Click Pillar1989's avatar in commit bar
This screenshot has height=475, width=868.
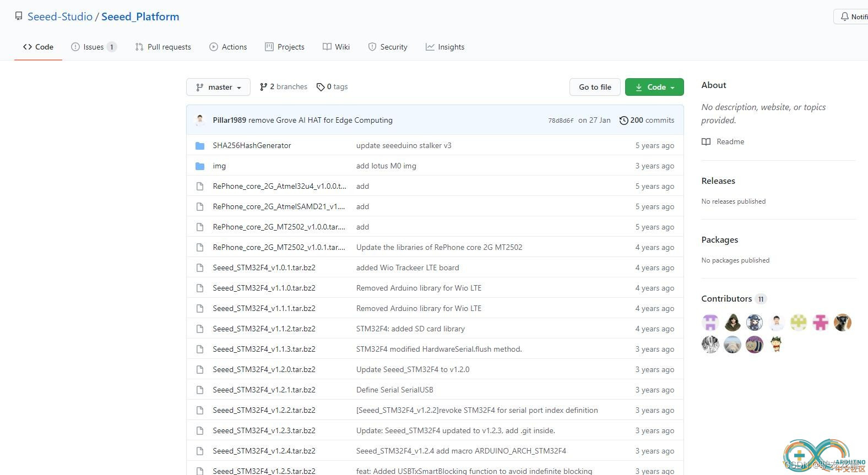click(x=200, y=120)
